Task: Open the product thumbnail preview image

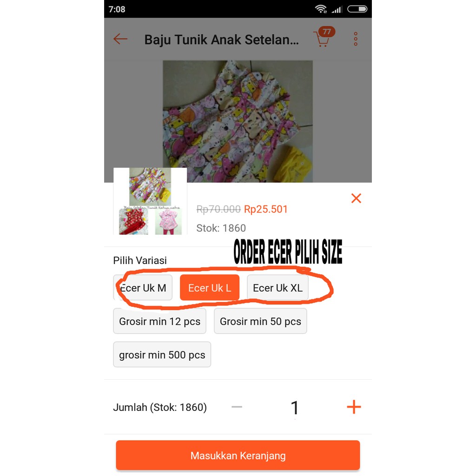Action: click(x=150, y=201)
